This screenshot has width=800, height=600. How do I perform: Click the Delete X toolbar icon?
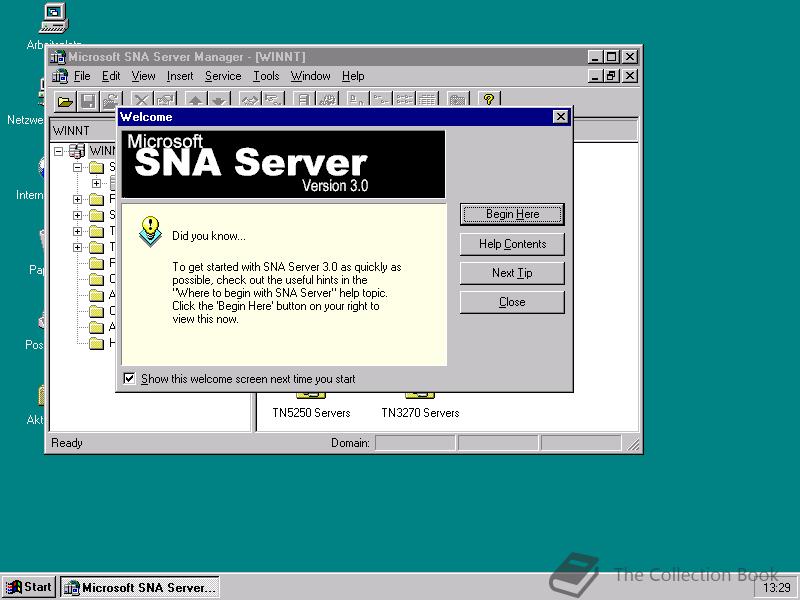pos(142,100)
